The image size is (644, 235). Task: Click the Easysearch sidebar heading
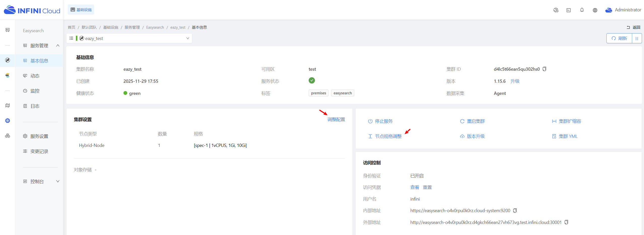click(x=33, y=30)
